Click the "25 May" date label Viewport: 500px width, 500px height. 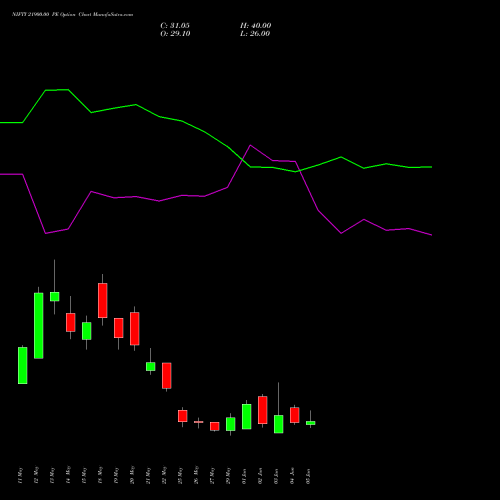(181, 475)
